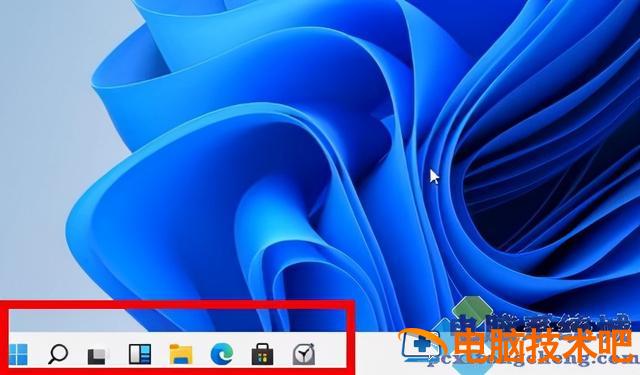Screen dimensions: 640x375
Task: Launch the Alarms & Clock app
Action: pyautogui.click(x=304, y=354)
